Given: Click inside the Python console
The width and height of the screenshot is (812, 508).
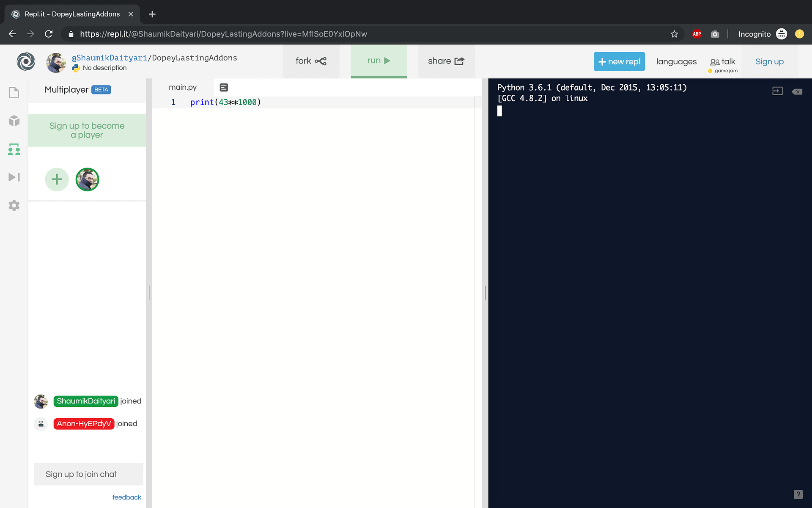Looking at the screenshot, I should [650, 292].
